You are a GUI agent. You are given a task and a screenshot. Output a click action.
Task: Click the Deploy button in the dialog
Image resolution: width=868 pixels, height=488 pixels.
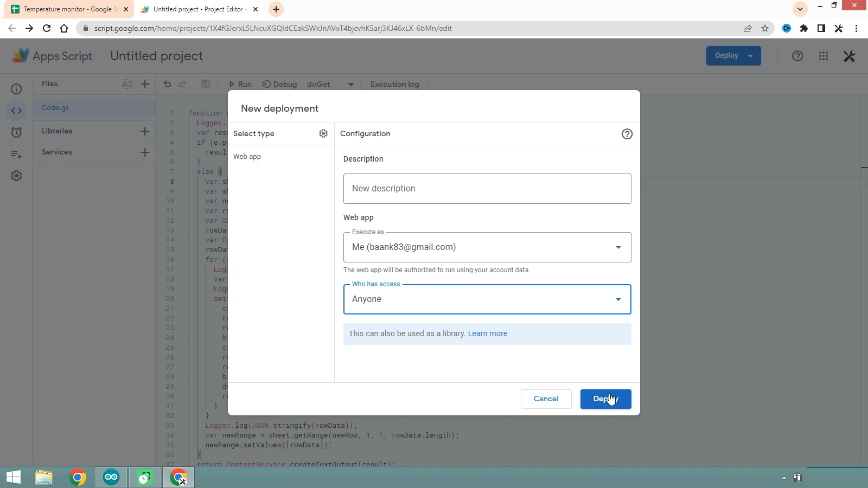(605, 399)
